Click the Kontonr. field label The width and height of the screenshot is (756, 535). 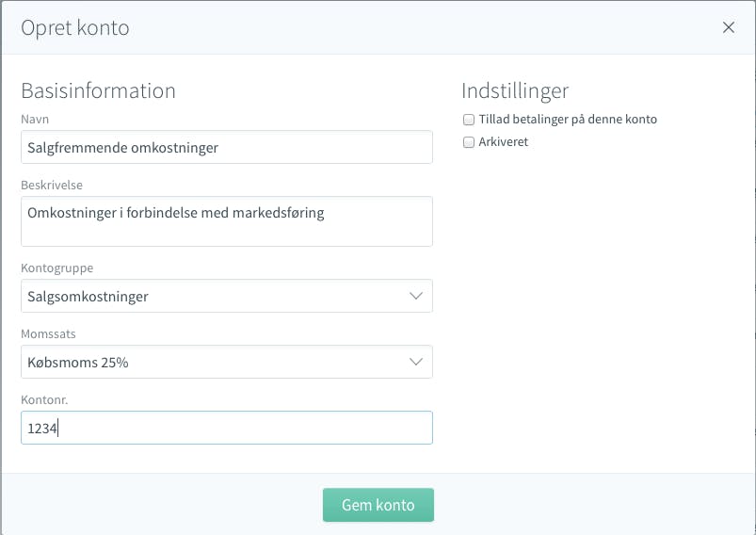pos(44,400)
